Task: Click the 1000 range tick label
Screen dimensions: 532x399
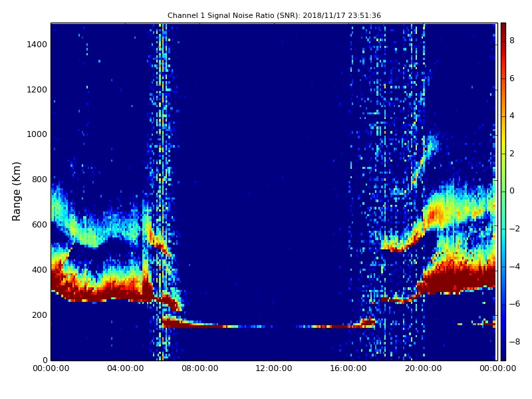Action: coord(37,134)
